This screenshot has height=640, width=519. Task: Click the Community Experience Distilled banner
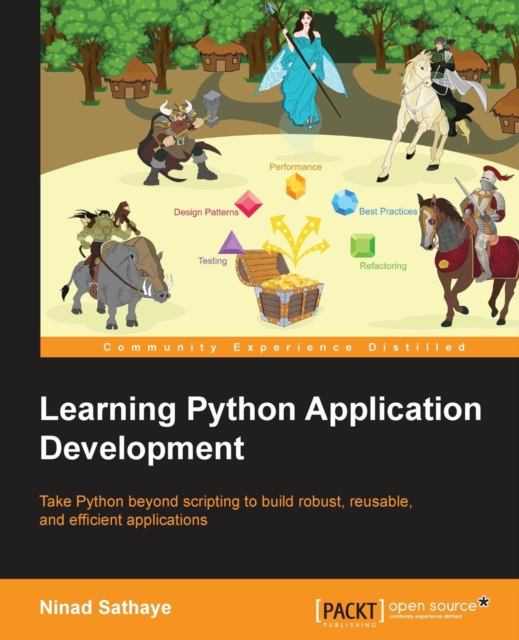click(x=279, y=347)
